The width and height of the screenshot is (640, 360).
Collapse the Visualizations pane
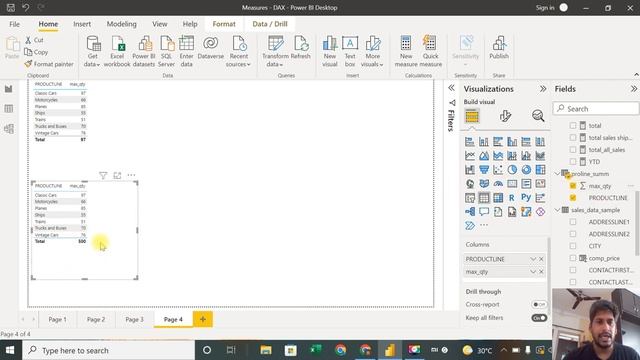(543, 89)
